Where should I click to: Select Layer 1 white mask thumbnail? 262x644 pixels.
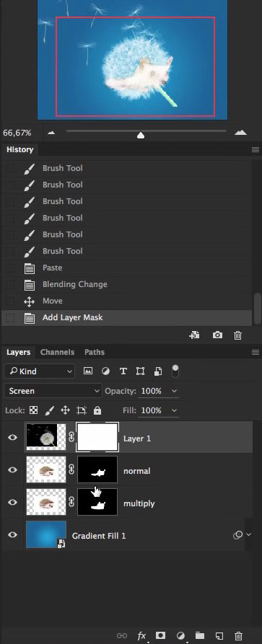pyautogui.click(x=97, y=438)
